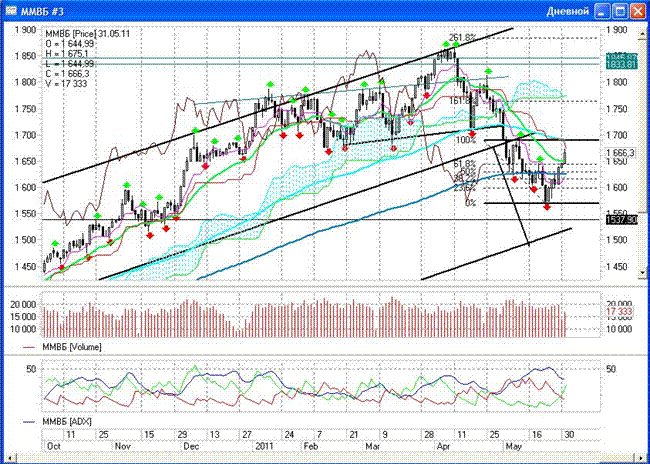Click the date label 30 on timeline
This screenshot has height=464, width=650.
570,435
